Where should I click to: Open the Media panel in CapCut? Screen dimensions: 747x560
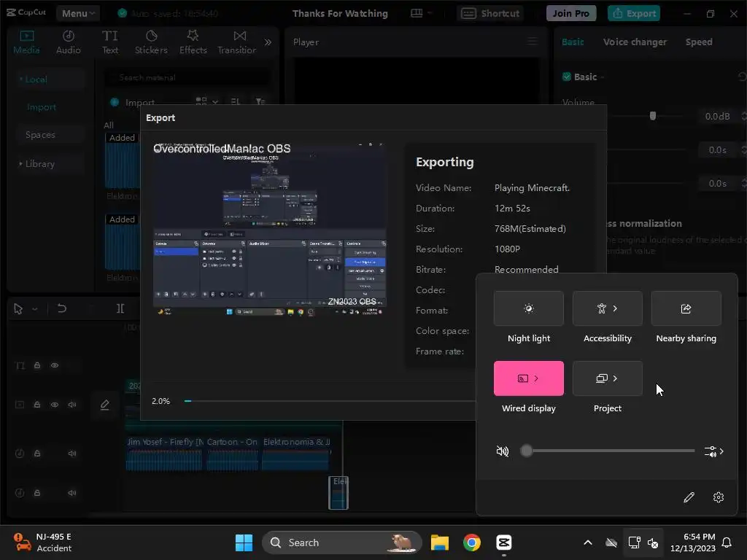coord(26,42)
